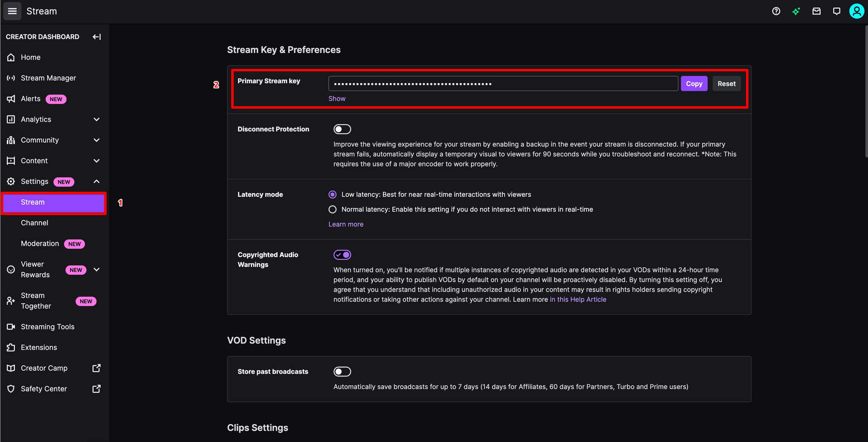This screenshot has width=868, height=442.
Task: Click the Analytics chart icon
Action: pyautogui.click(x=11, y=119)
